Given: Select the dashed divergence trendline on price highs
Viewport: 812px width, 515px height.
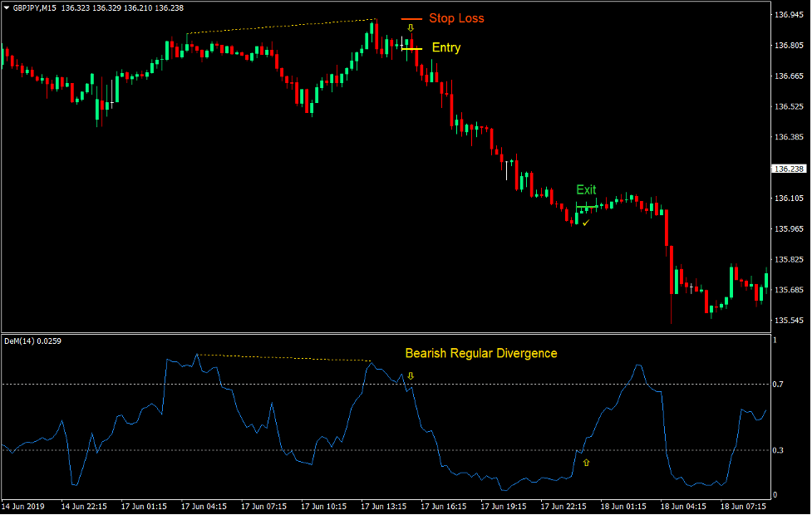Looking at the screenshot, I should click(x=283, y=27).
